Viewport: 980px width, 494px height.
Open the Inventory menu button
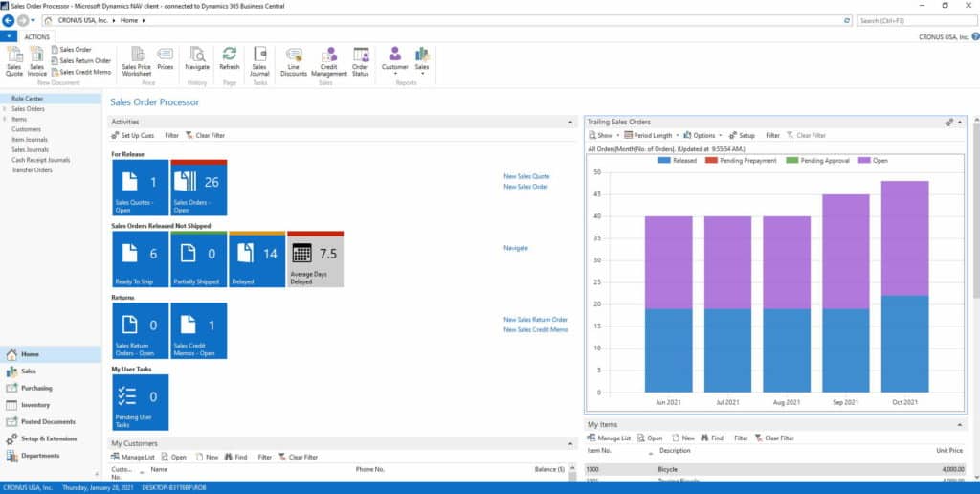pyautogui.click(x=50, y=405)
